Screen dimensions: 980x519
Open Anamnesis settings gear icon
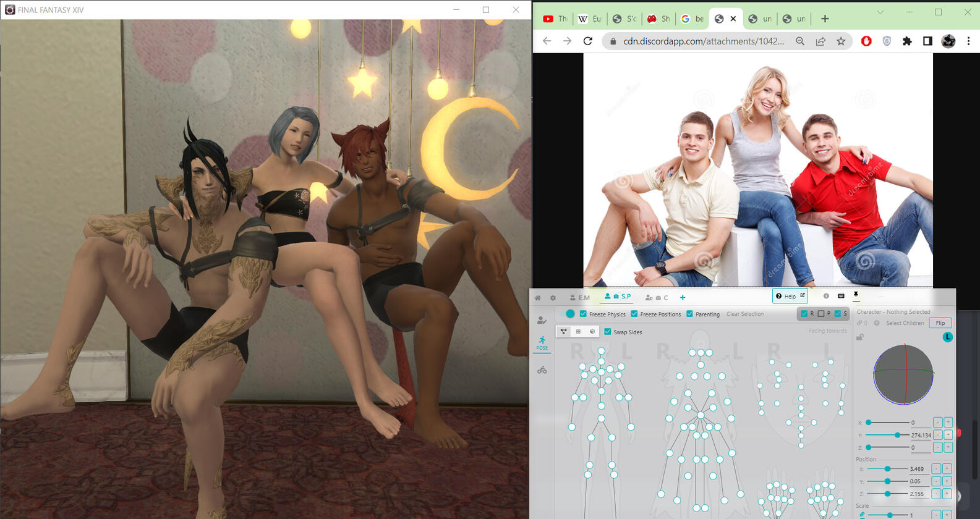click(553, 298)
